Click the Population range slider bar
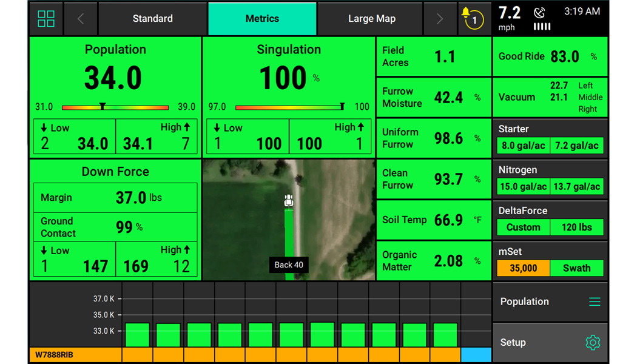This screenshot has width=637, height=364. coord(115,107)
